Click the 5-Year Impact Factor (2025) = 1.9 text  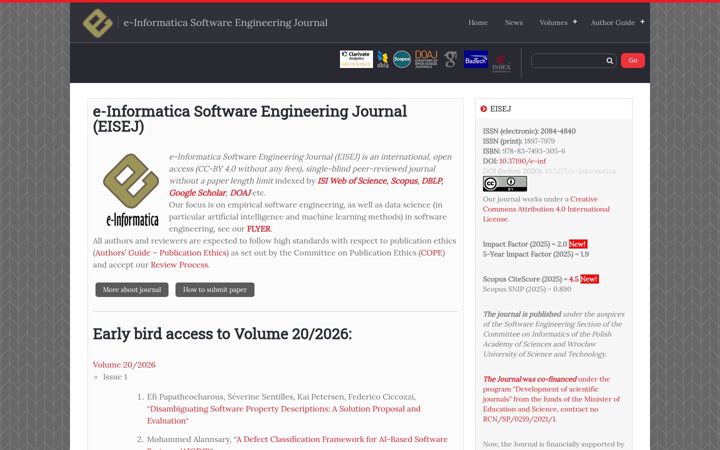pos(535,254)
